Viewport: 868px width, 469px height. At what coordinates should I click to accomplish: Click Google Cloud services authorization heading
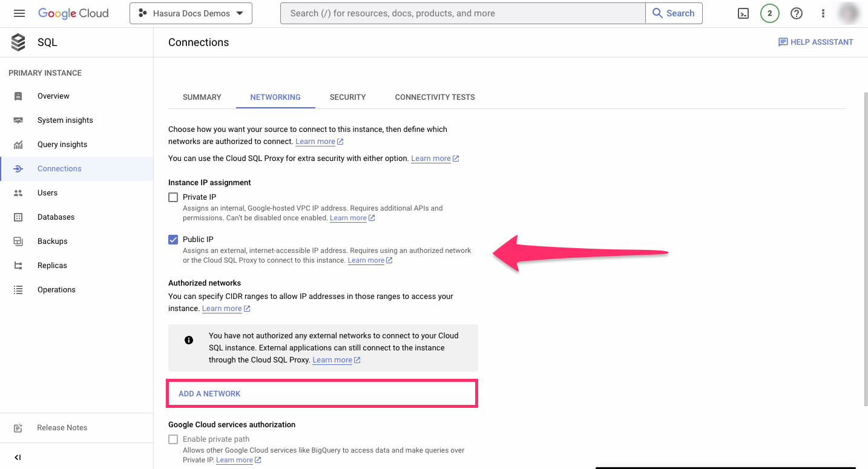click(x=232, y=425)
